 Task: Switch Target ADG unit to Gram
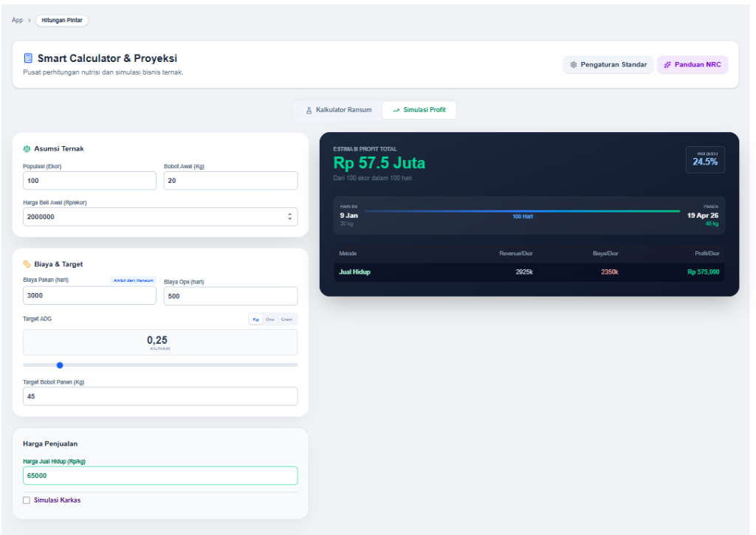click(286, 320)
